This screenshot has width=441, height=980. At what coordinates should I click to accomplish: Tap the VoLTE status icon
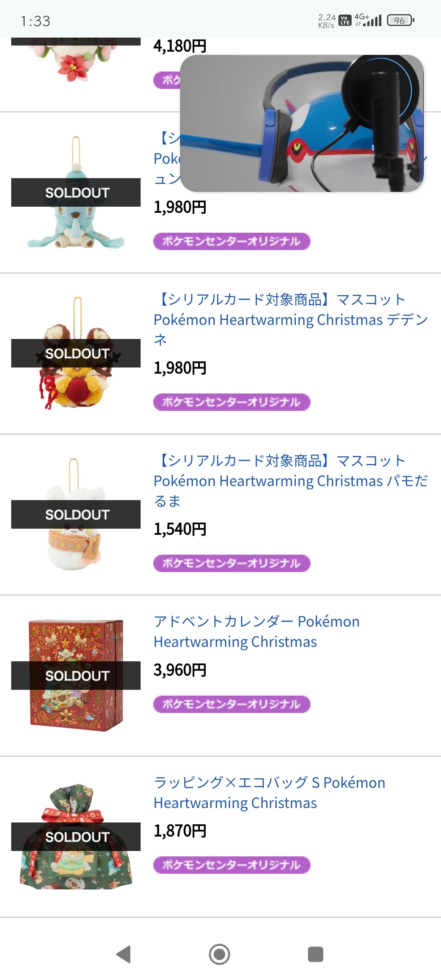pos(345,20)
